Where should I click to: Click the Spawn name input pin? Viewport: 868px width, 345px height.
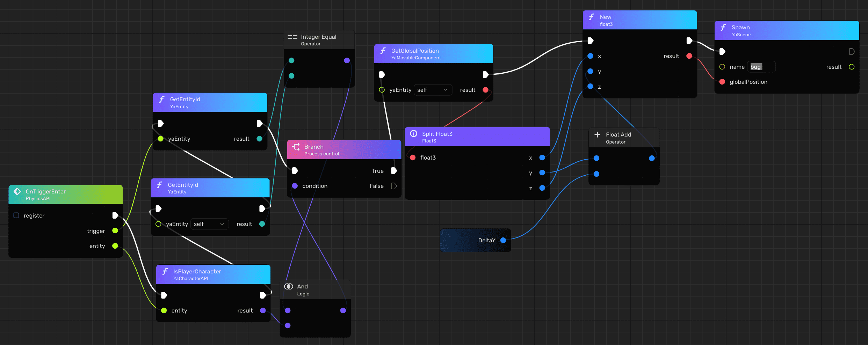pos(722,67)
